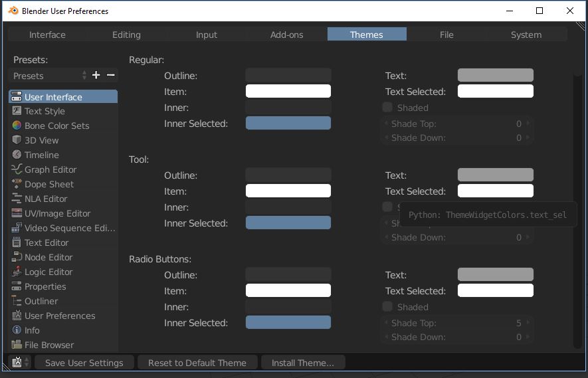The image size is (588, 378).
Task: Choose the 3D View cube icon
Action: coord(17,140)
